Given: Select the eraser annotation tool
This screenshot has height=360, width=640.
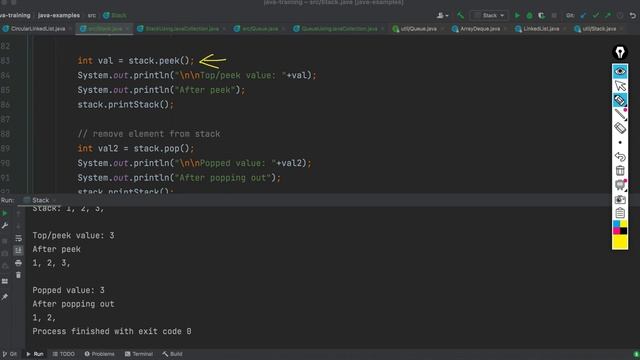Looking at the screenshot, I should 620,128.
